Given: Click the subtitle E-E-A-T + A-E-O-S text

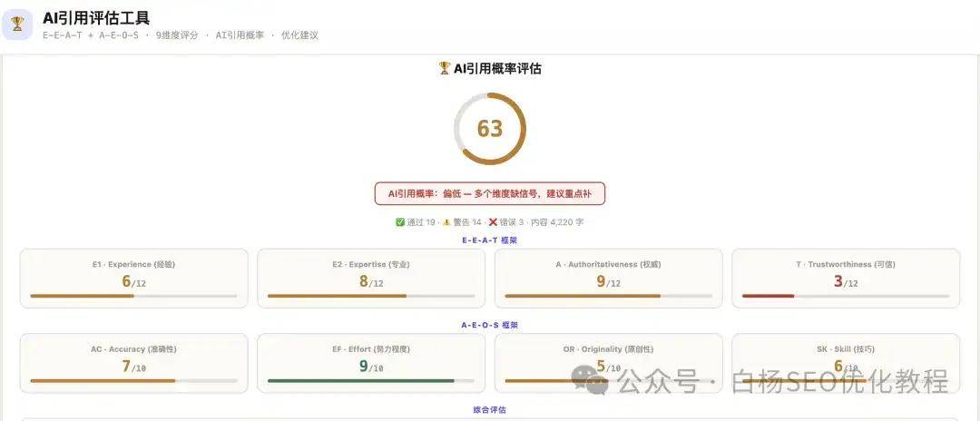Looking at the screenshot, I should click(x=91, y=35).
